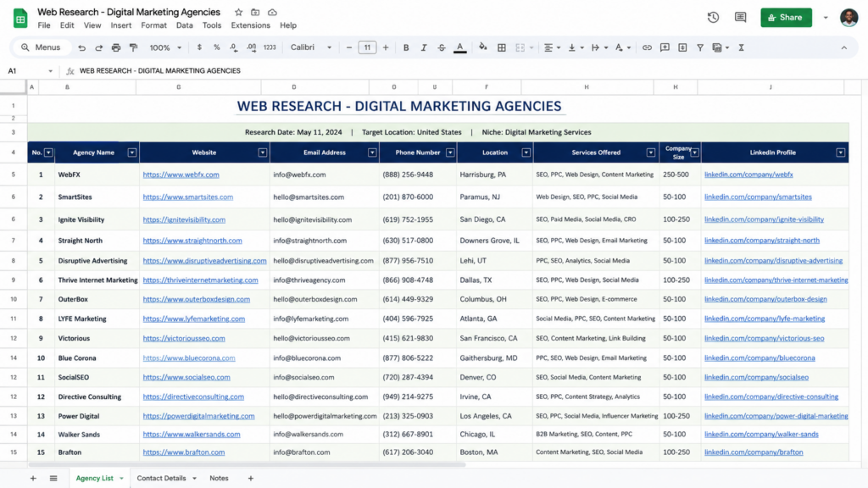Click the undo icon in toolbar

point(81,47)
